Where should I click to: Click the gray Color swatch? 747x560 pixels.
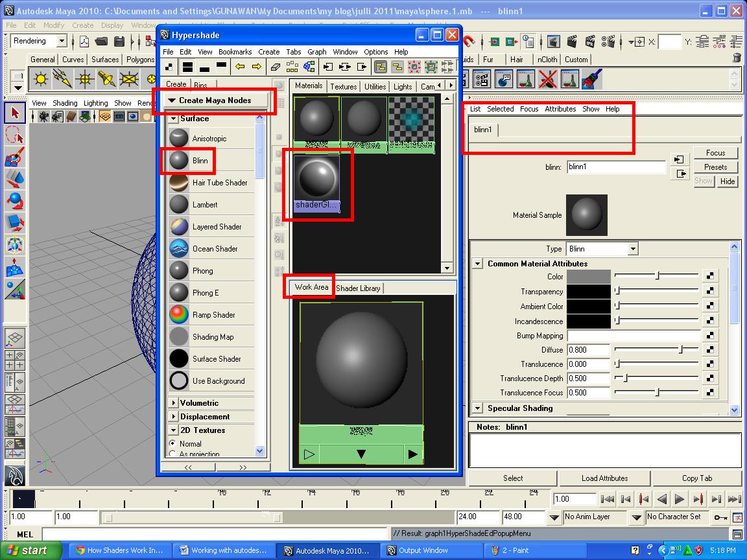(x=589, y=276)
